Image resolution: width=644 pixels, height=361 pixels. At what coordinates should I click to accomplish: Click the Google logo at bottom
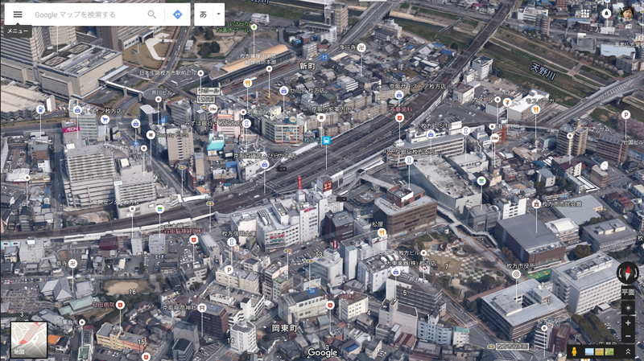click(x=322, y=352)
